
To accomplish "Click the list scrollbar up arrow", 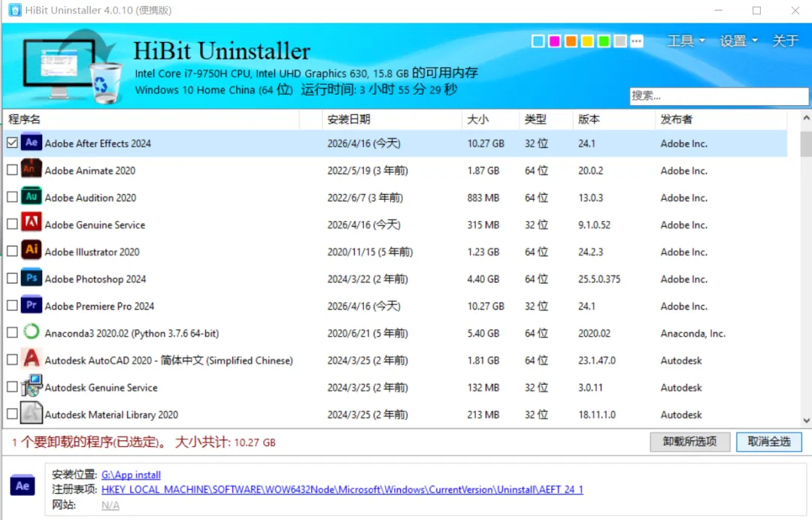I will tap(806, 118).
